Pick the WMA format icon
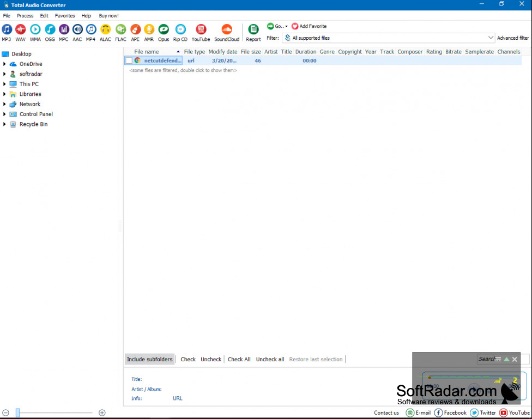 pos(35,29)
